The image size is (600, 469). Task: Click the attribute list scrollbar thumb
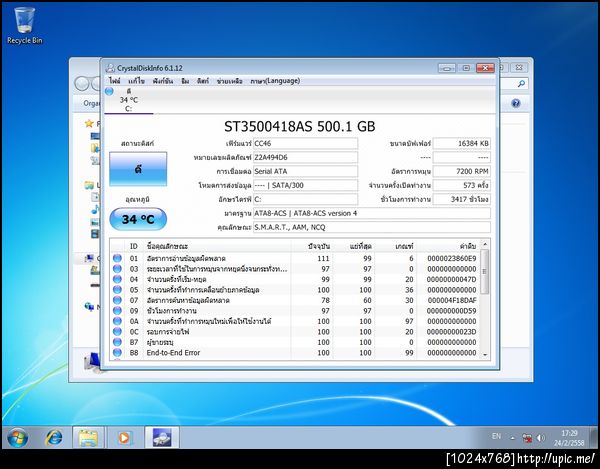coord(485,272)
